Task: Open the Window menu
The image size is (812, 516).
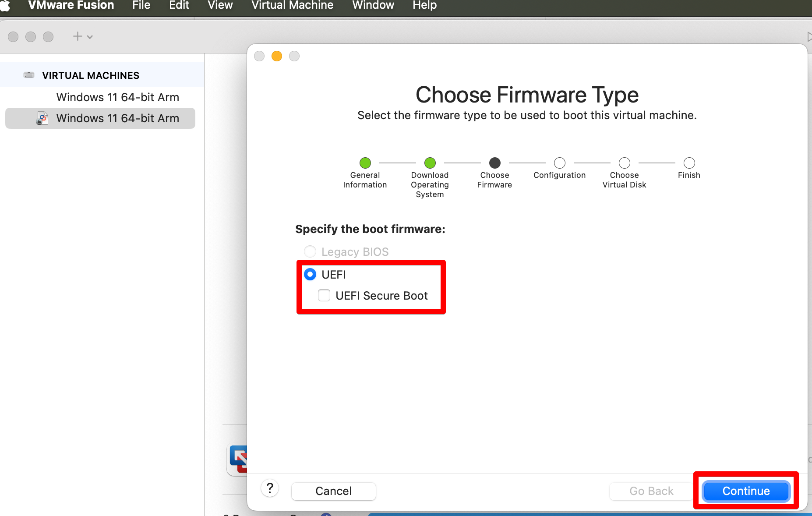Action: pos(373,5)
